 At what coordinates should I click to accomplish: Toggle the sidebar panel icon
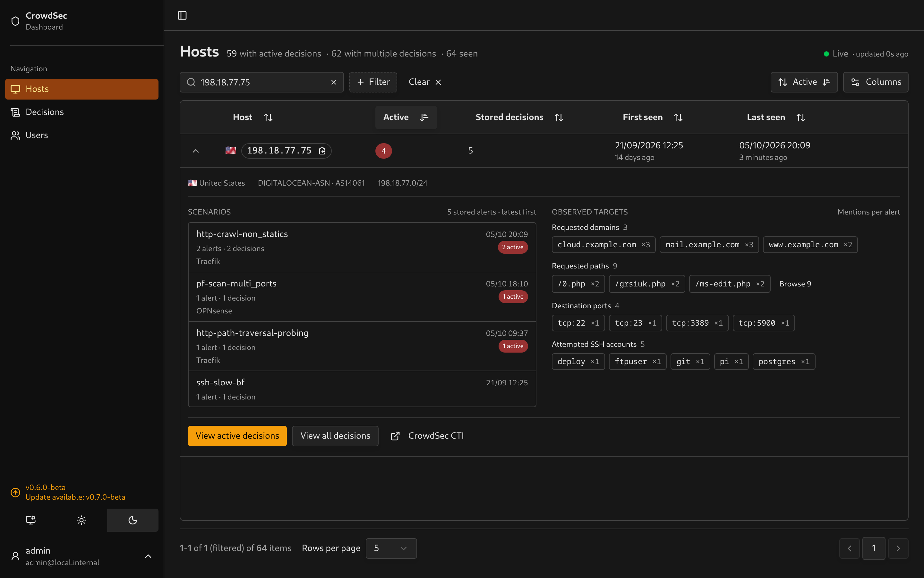(182, 15)
